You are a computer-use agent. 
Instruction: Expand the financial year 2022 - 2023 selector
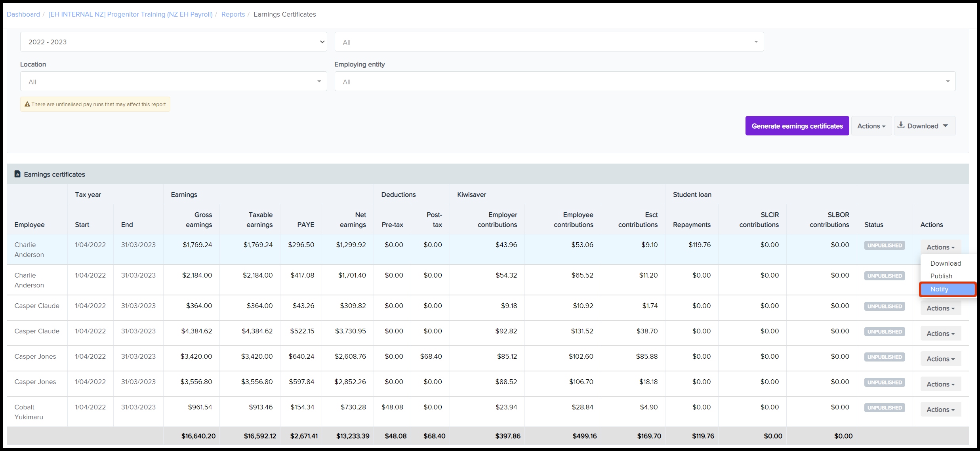tap(174, 42)
